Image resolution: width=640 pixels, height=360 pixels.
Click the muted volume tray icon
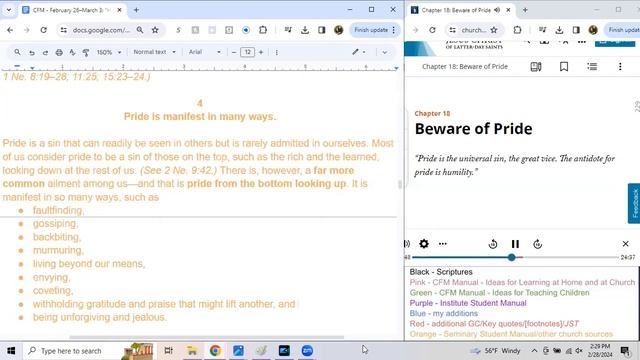[x=579, y=351]
